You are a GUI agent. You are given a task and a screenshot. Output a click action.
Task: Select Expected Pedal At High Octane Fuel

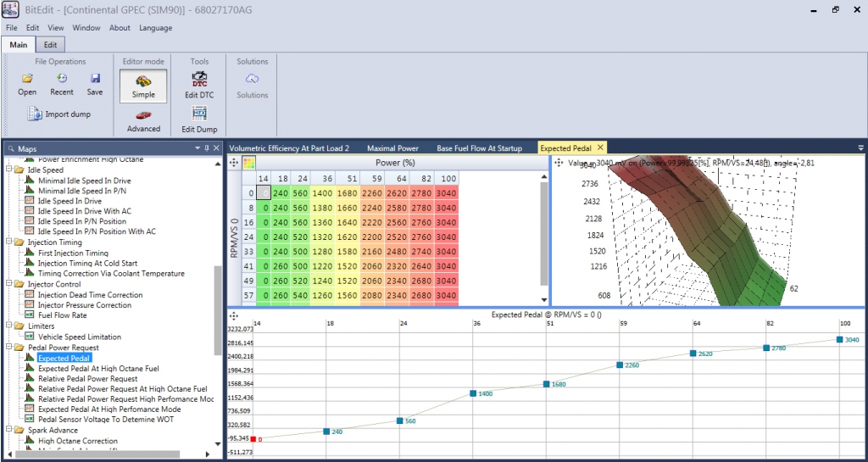[x=98, y=369]
